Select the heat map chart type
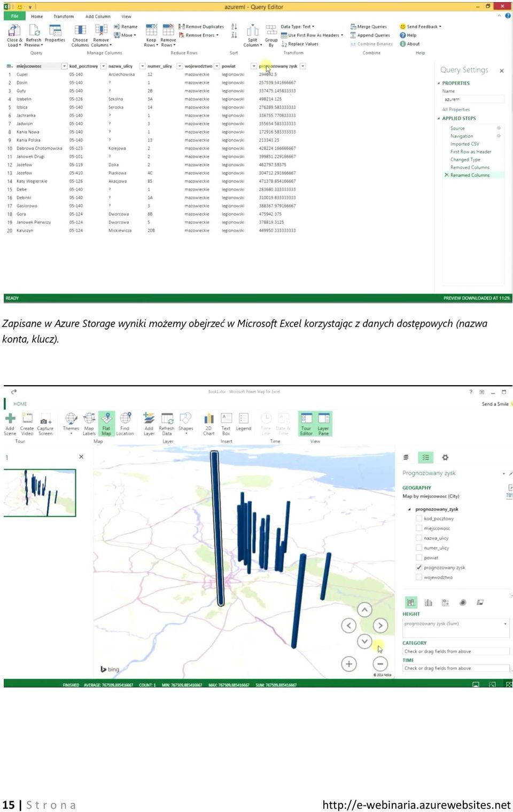Screen dimensions: 513x812 463,603
